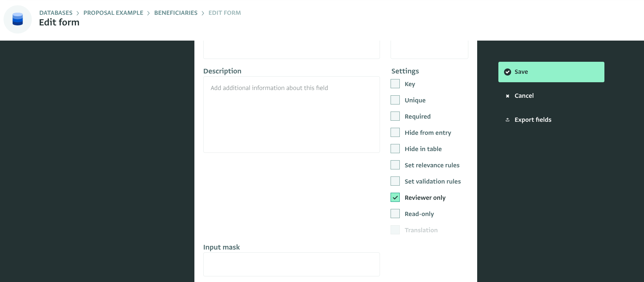Navigate to Beneficiaries breadcrumb
This screenshot has width=644, height=282.
[176, 13]
